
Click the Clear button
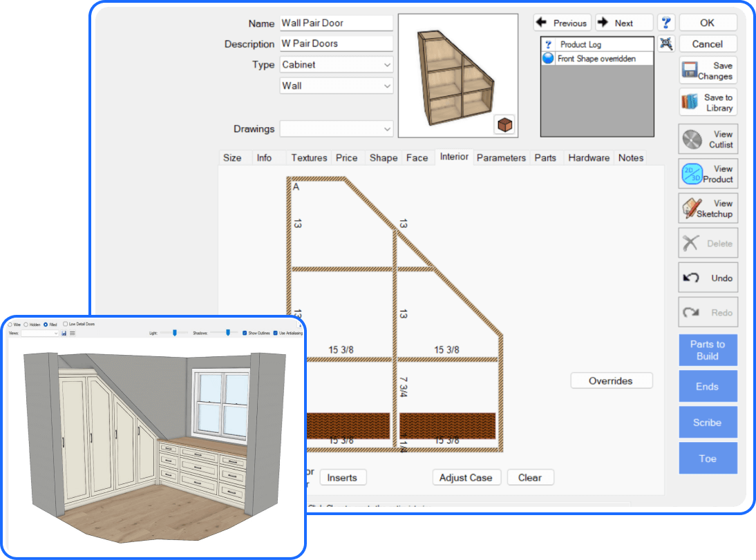(530, 478)
